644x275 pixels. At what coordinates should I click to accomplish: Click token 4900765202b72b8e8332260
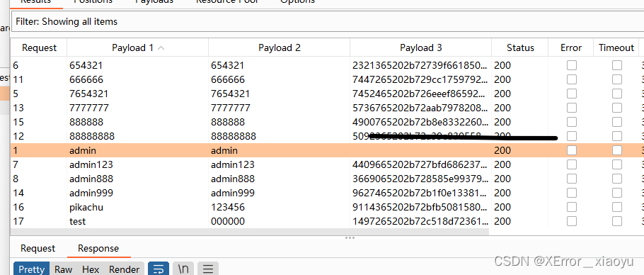pyautogui.click(x=420, y=122)
